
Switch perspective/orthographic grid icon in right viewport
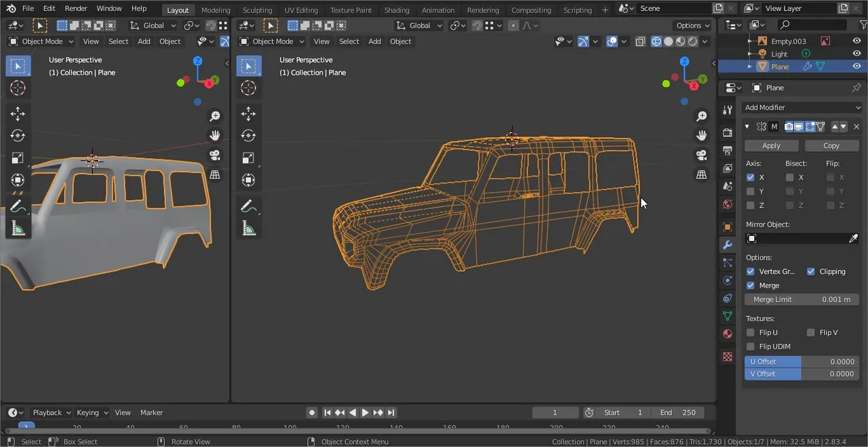[x=702, y=174]
